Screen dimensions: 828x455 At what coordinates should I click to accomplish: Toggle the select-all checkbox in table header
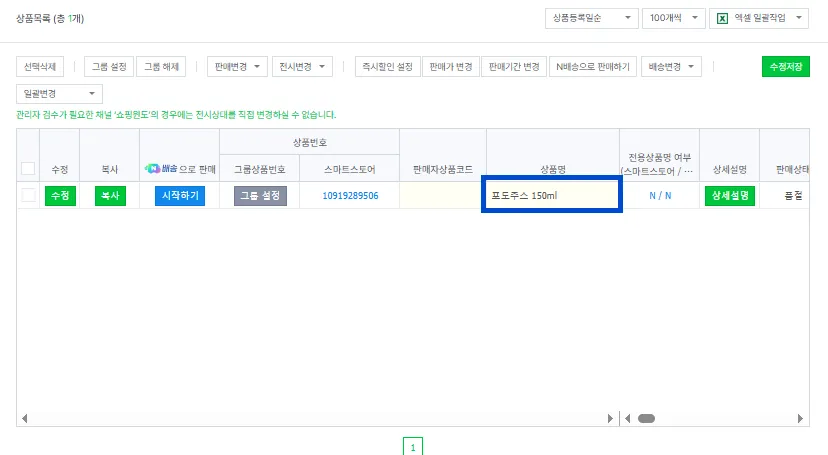(x=28, y=169)
